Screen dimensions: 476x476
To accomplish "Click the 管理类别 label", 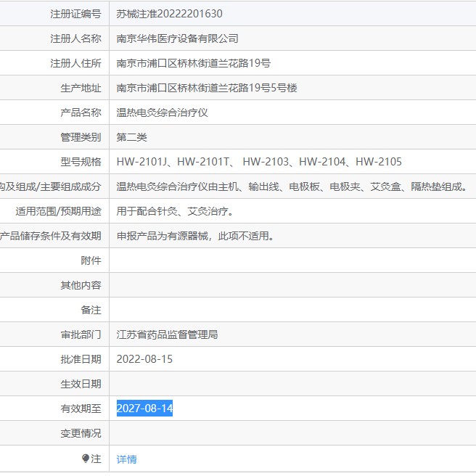I will pyautogui.click(x=81, y=137).
